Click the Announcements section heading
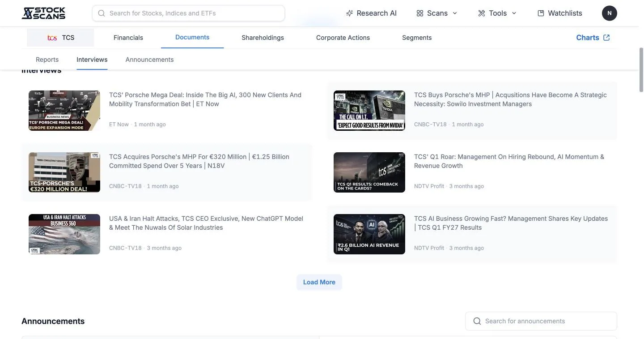 53,321
